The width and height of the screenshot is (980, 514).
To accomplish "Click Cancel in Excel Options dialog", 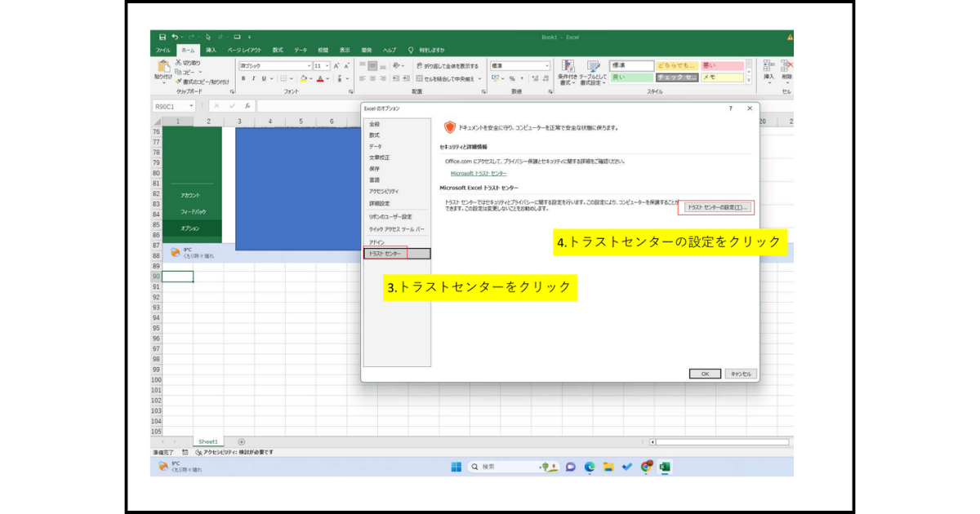I will click(741, 374).
